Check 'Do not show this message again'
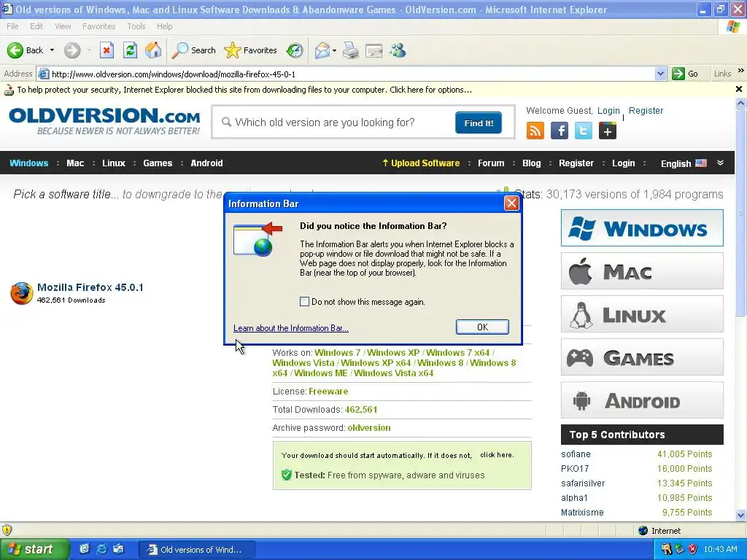Viewport: 747px width, 560px height. (304, 301)
